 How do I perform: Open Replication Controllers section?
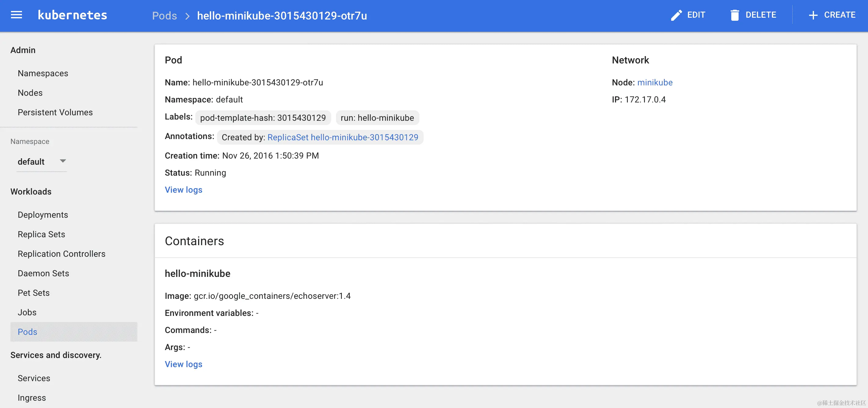point(61,253)
